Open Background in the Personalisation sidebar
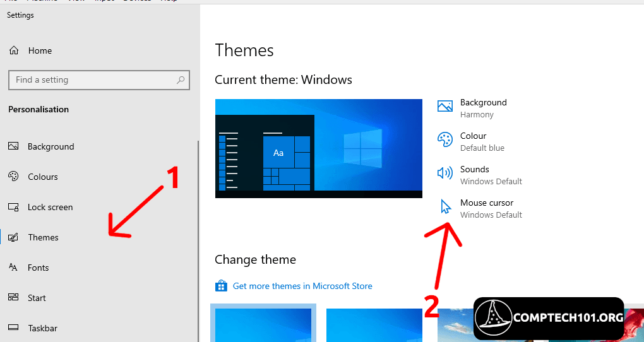 click(x=51, y=146)
